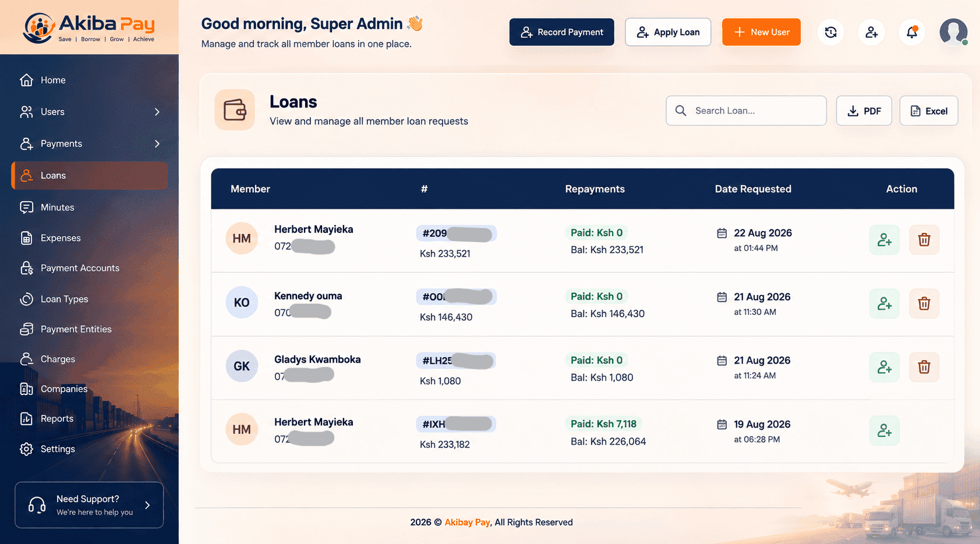Click calendar icon beside 22 Aug 2026
Viewport: 980px width, 544px height.
(721, 233)
